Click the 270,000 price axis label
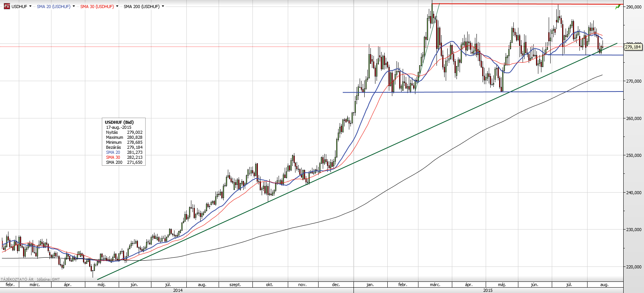The height and width of the screenshot is (293, 644). click(x=634, y=81)
